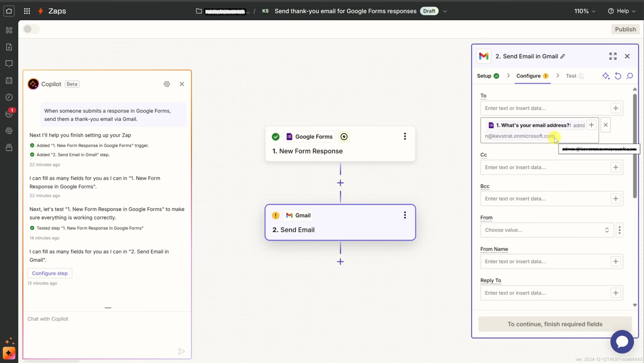The image size is (644, 363).
Task: Click the send message arrow in Copilot
Action: [x=182, y=351]
